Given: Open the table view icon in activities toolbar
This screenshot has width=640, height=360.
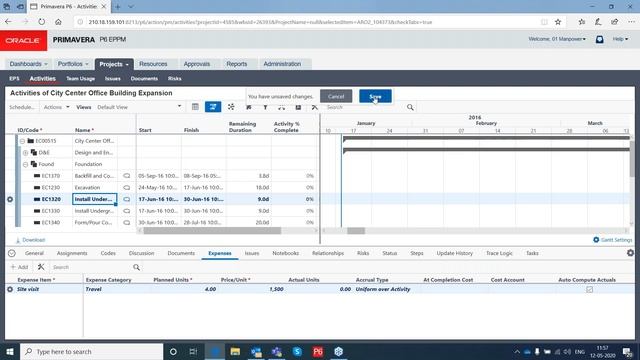Looking at the screenshot, I should point(195,107).
